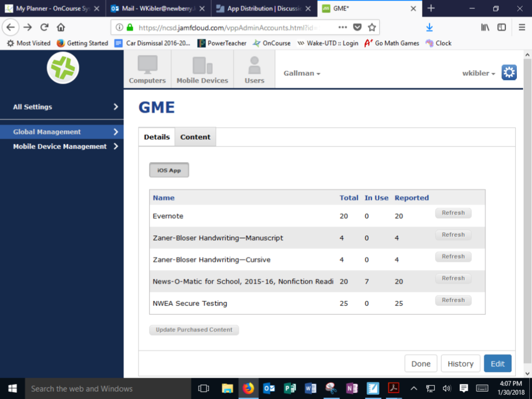Refresh the Zaner-Bloser Handwriting—Cursive row
This screenshot has width=532, height=399.
(x=453, y=256)
